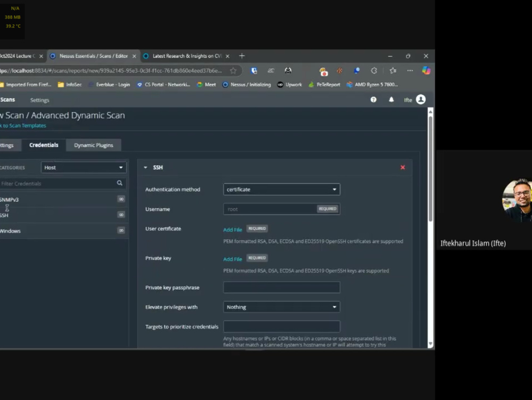Click the Private key passphrase field

coord(281,287)
